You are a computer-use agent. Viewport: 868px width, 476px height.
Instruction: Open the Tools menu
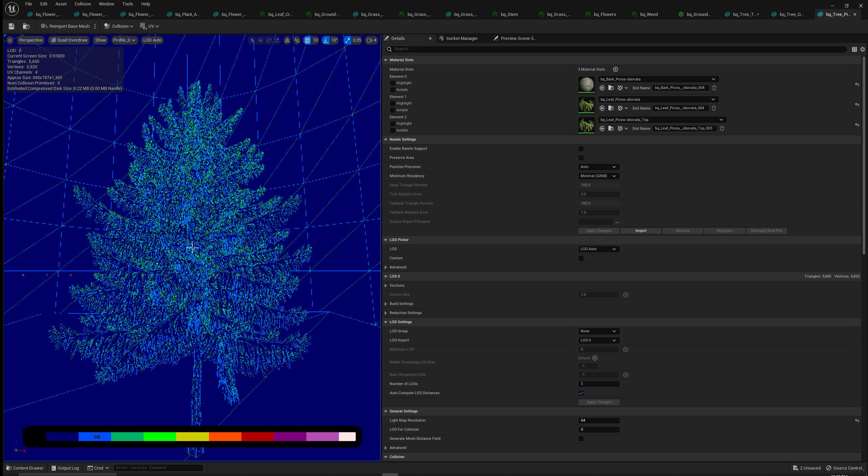tap(127, 4)
